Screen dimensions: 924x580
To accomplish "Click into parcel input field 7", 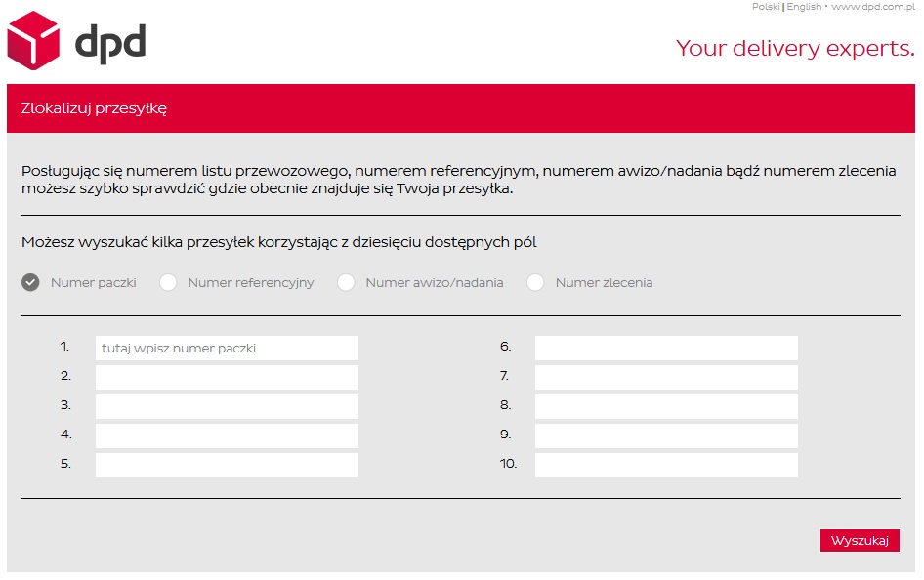I will point(666,377).
